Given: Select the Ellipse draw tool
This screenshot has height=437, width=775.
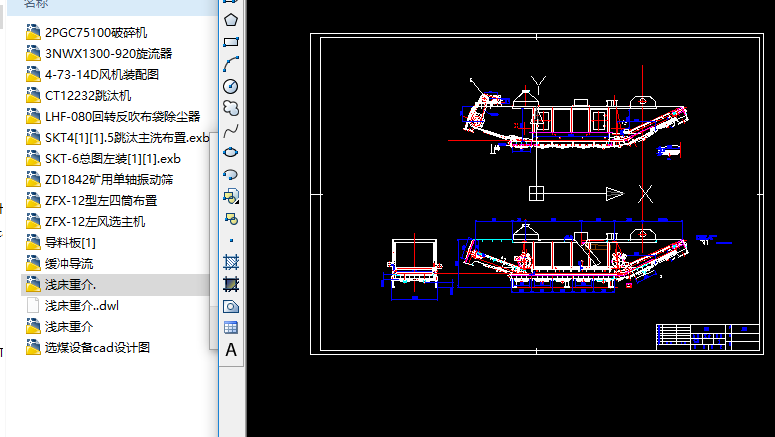Looking at the screenshot, I should click(x=231, y=152).
